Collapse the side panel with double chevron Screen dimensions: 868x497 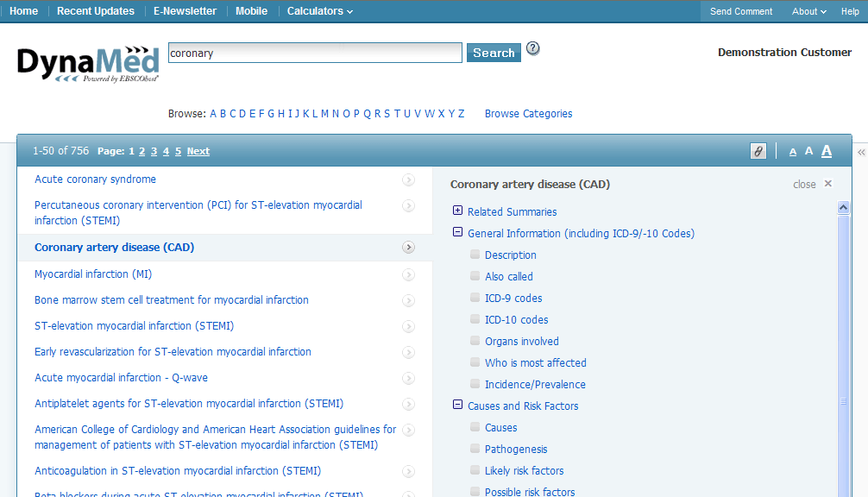[x=861, y=152]
